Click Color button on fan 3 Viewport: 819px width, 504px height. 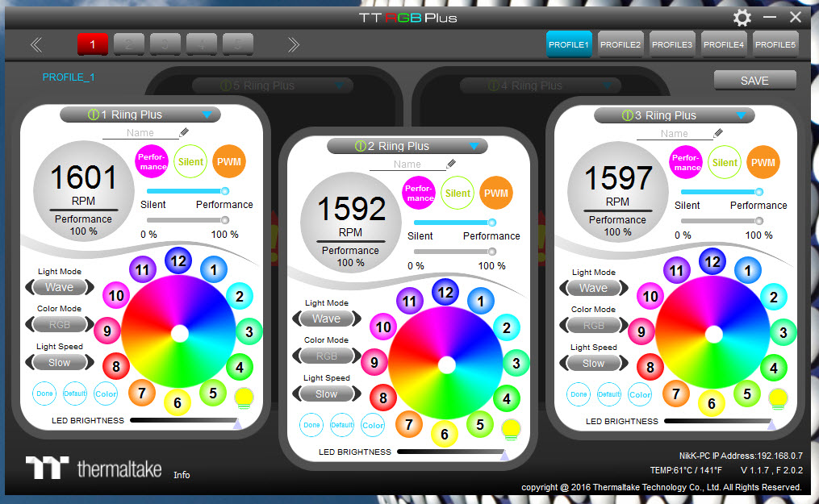640,395
